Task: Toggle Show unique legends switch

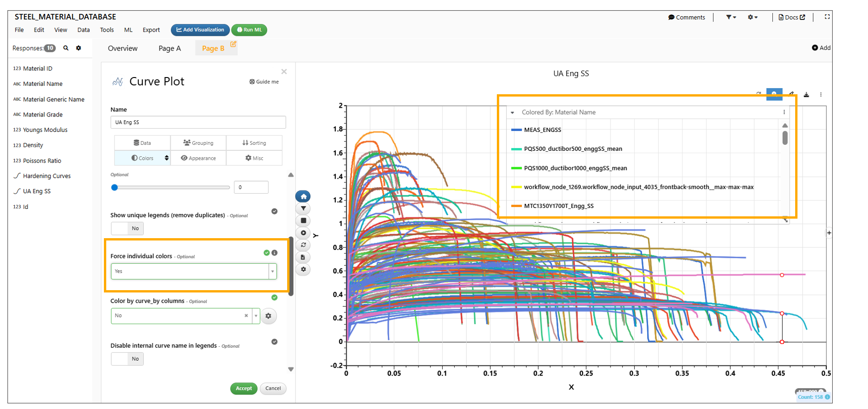Action: click(127, 228)
